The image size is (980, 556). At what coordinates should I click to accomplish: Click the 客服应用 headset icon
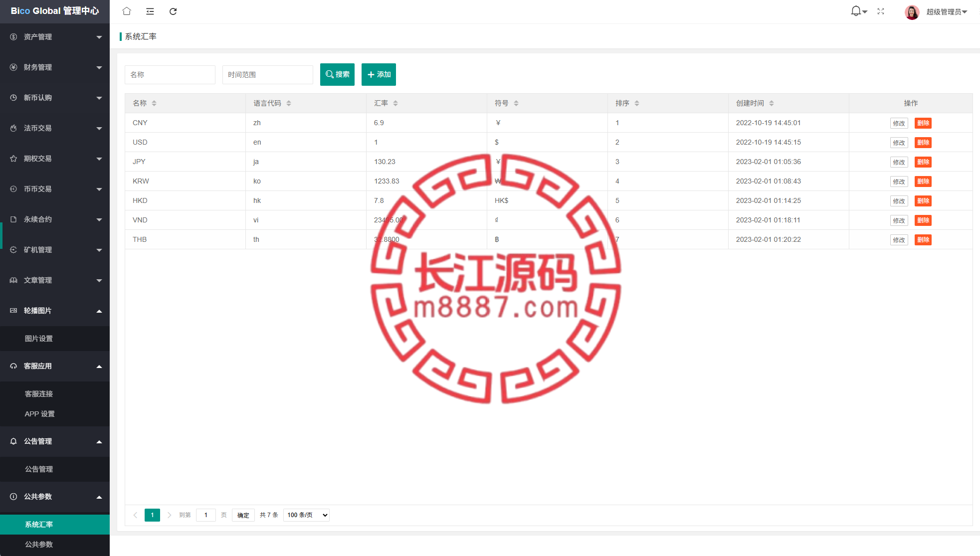coord(13,366)
